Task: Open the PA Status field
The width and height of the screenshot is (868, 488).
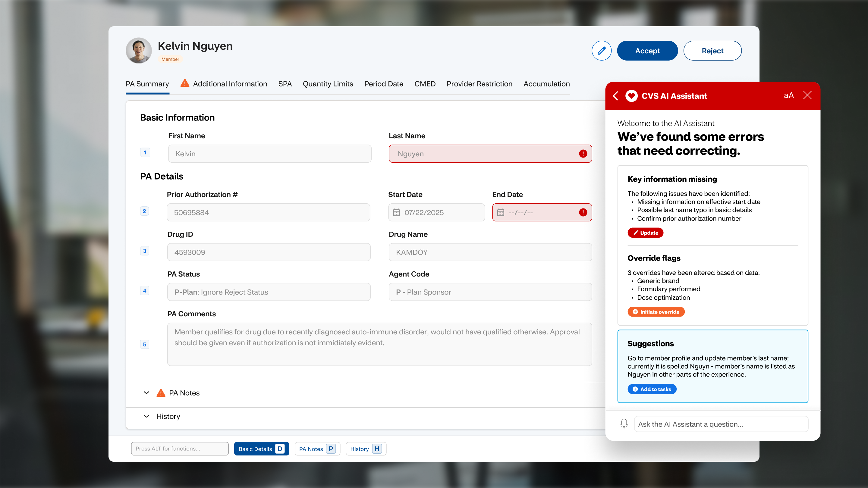Action: tap(269, 292)
